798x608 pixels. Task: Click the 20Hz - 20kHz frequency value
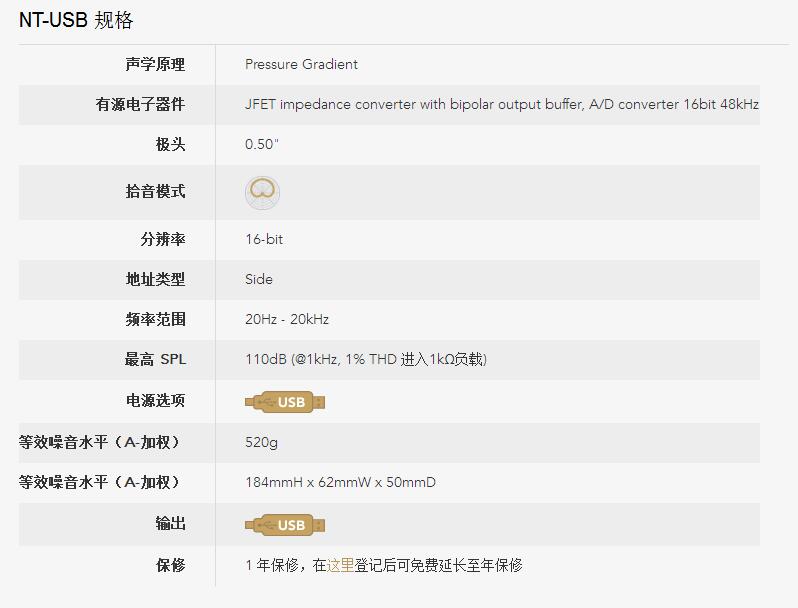tap(287, 320)
